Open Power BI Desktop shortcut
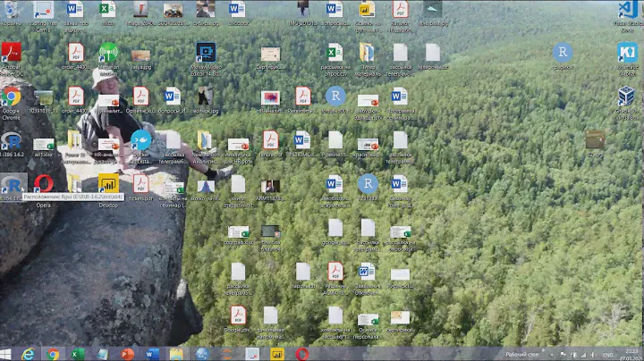This screenshot has height=361, width=644. [x=108, y=185]
